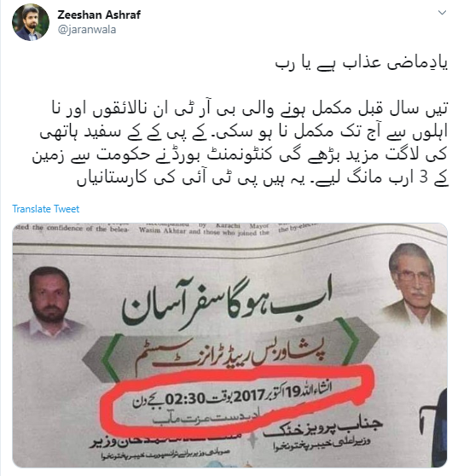Click the red-circled date in the ad
The image size is (458, 476).
pos(232,397)
